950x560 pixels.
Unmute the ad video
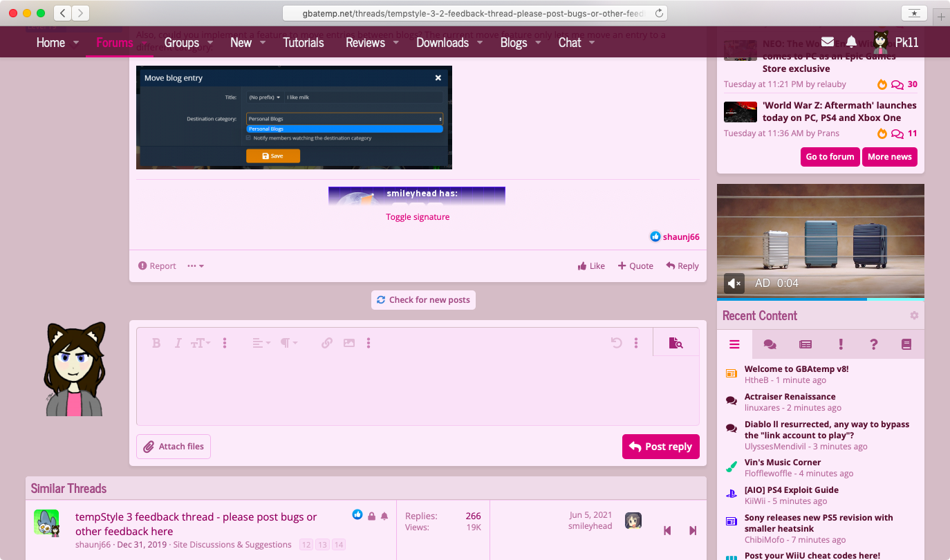click(734, 283)
